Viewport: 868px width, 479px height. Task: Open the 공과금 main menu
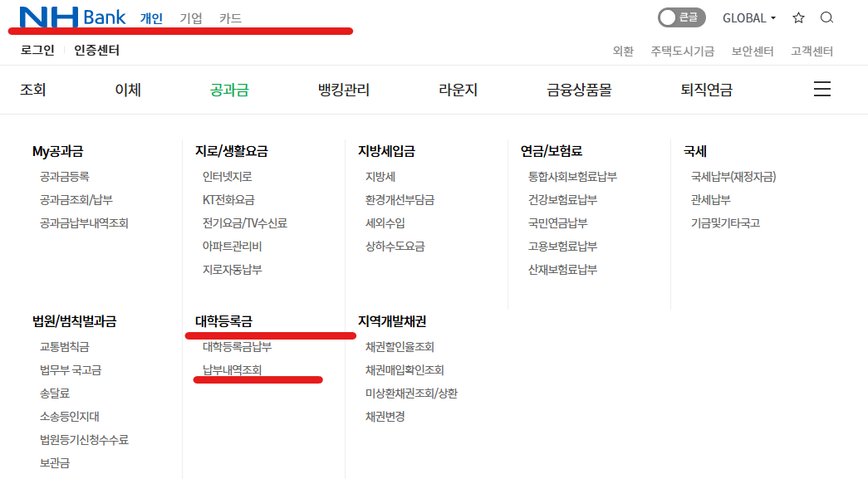point(229,90)
